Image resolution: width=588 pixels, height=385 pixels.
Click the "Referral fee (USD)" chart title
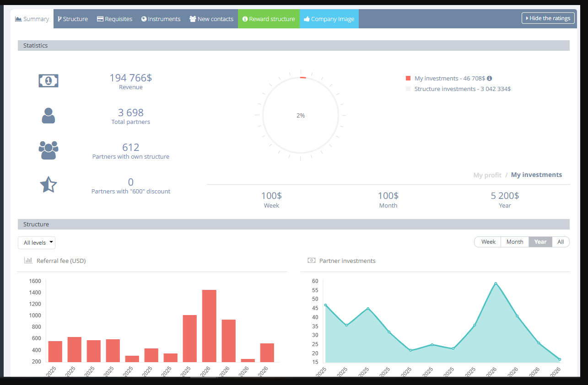[61, 261]
